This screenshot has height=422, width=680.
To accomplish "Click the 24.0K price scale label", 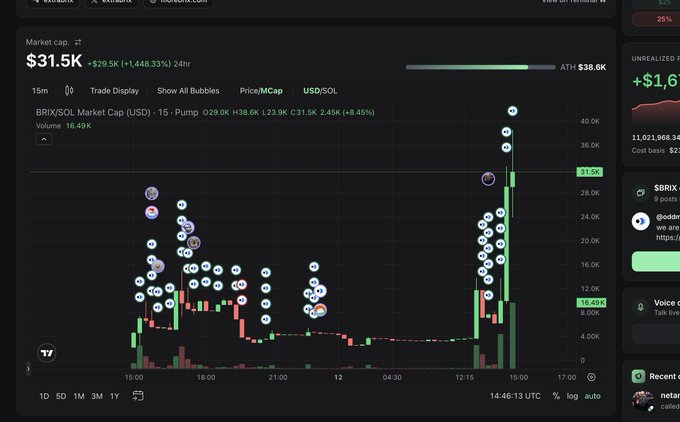I will point(590,217).
